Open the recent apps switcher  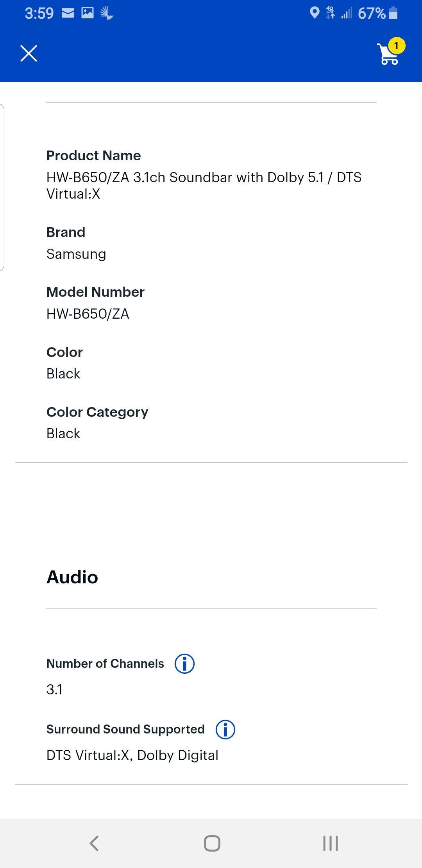pos(330,843)
